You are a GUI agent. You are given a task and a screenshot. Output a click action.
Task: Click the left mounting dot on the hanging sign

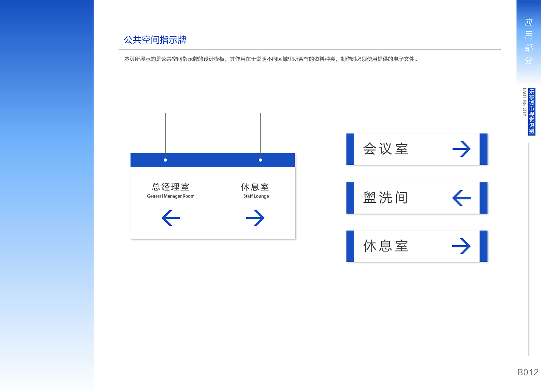[x=165, y=160]
